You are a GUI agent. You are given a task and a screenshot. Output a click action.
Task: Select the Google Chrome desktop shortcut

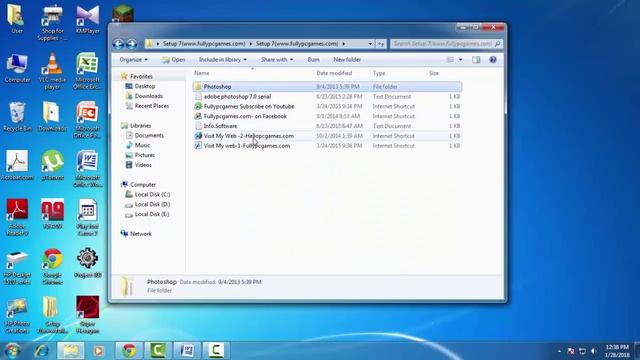[52, 266]
